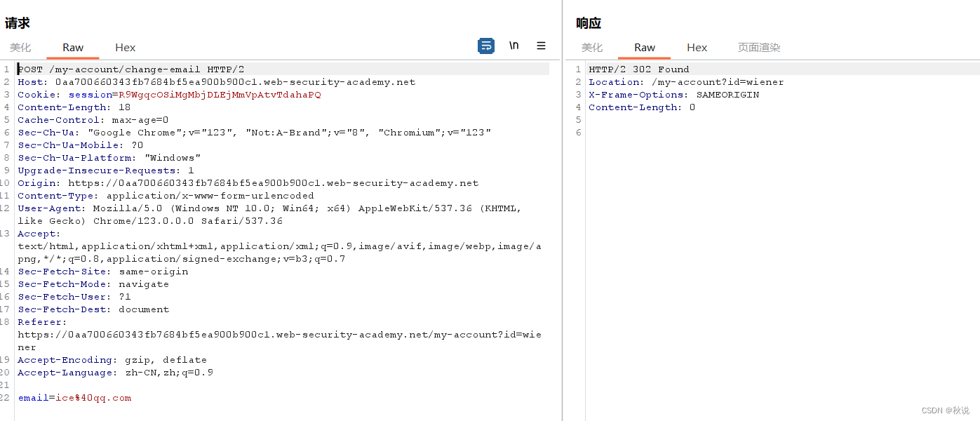
Task: Click the X-Frame-Options: SAMEORIGIN response header
Action: pos(673,95)
